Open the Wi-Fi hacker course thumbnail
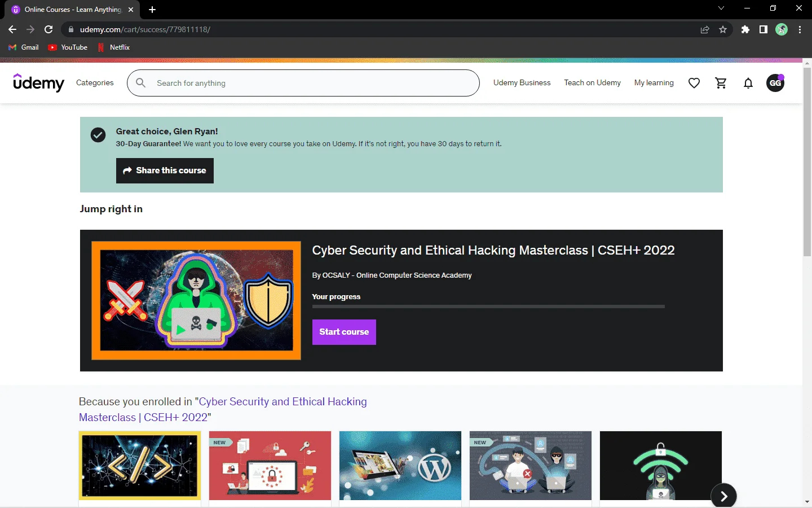The height and width of the screenshot is (508, 812). point(661,466)
